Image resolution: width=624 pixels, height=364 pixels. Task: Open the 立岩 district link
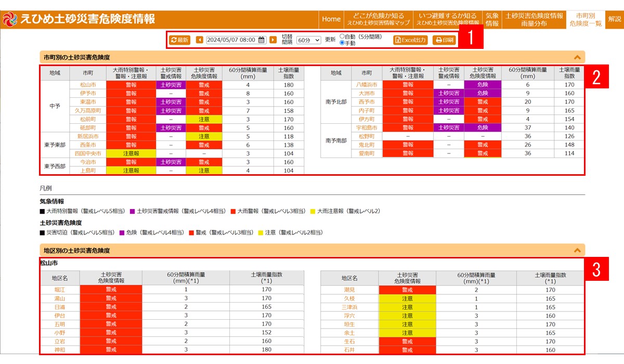click(x=60, y=341)
